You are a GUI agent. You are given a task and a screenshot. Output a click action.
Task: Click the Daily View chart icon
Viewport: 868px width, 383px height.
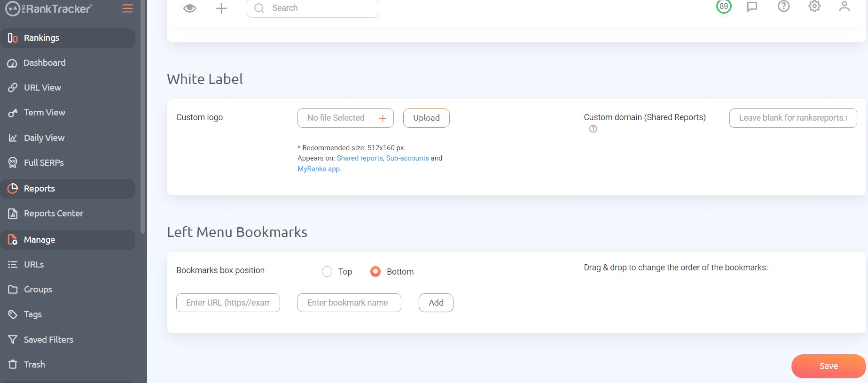[13, 138]
